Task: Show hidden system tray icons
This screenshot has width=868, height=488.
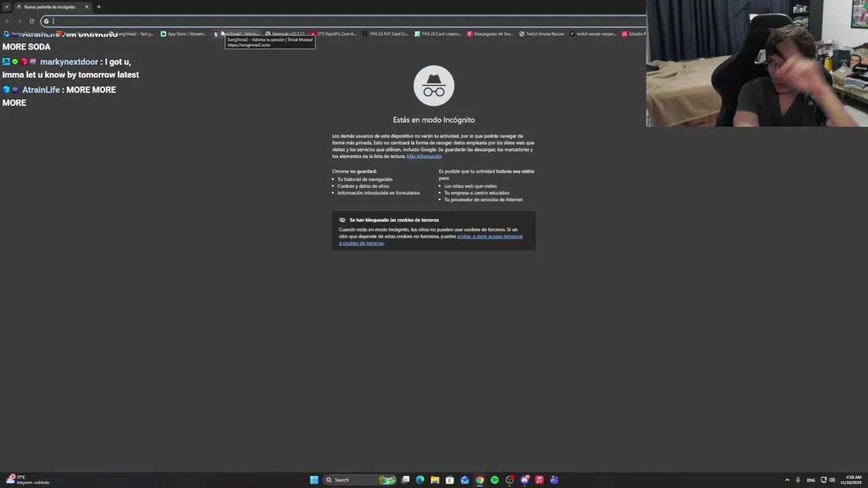Action: [787, 480]
